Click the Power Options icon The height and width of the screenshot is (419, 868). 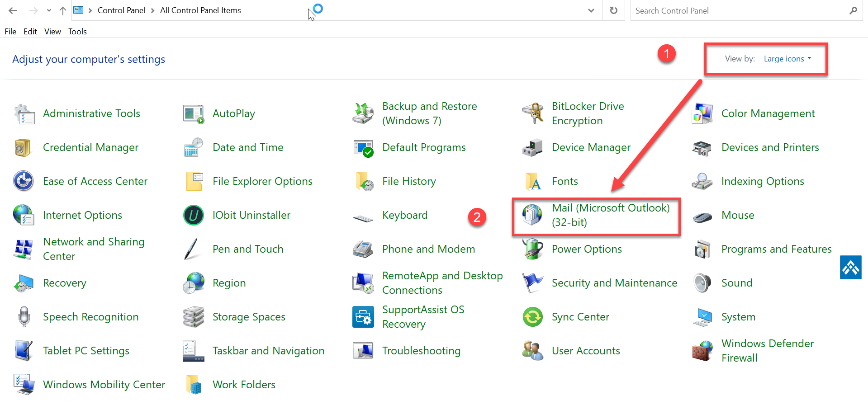tap(533, 249)
